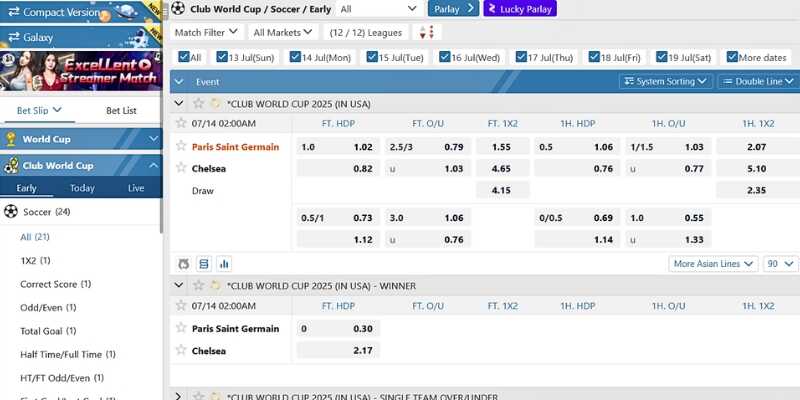Viewport: 800px width, 400px height.
Task: Open the match stats list icon
Action: [204, 264]
